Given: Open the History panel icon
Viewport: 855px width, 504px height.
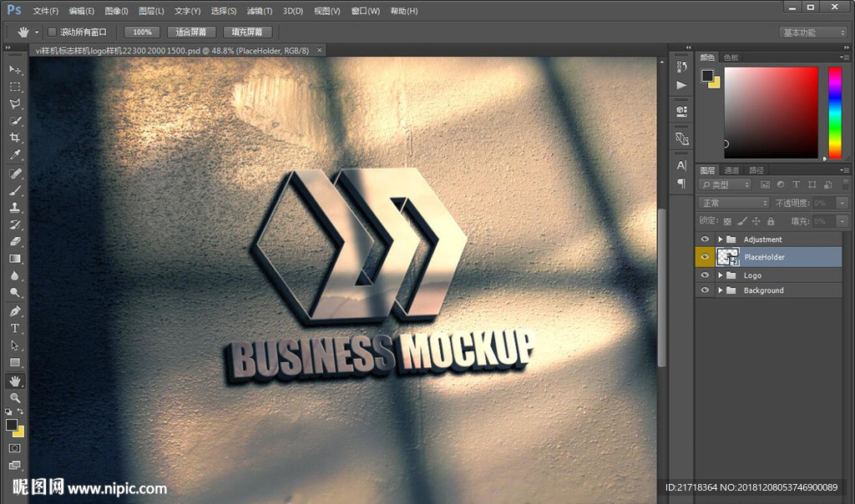Looking at the screenshot, I should pos(681,67).
